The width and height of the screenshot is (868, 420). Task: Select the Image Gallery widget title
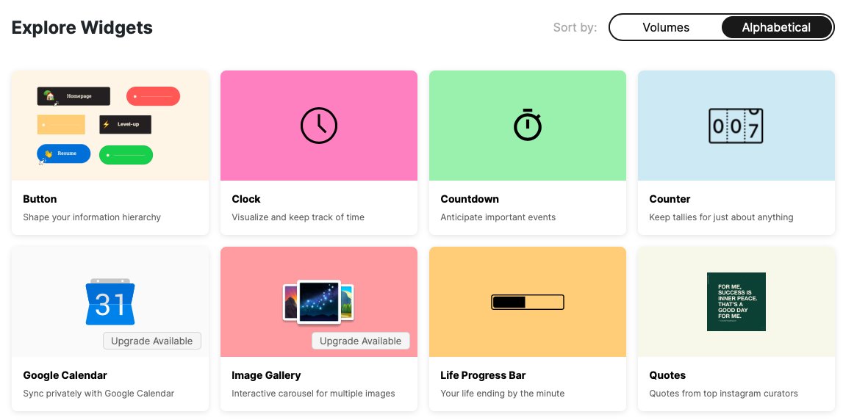(266, 375)
